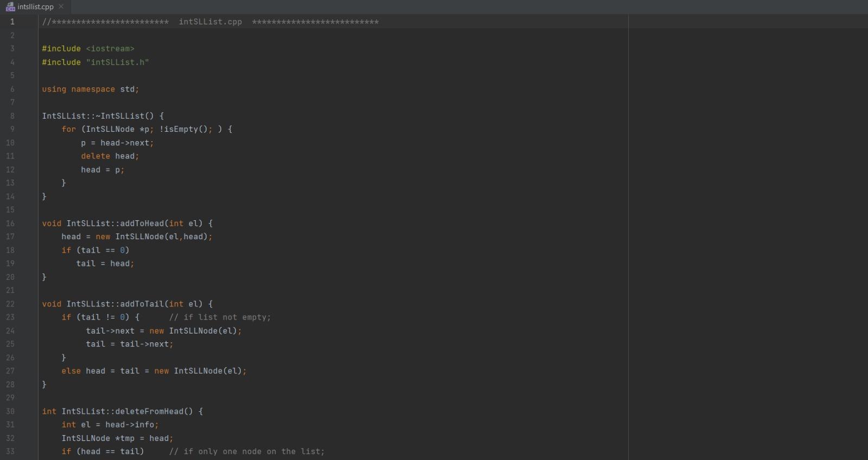Click the '// if list not empty;' comment
The width and height of the screenshot is (868, 460).
coord(220,317)
